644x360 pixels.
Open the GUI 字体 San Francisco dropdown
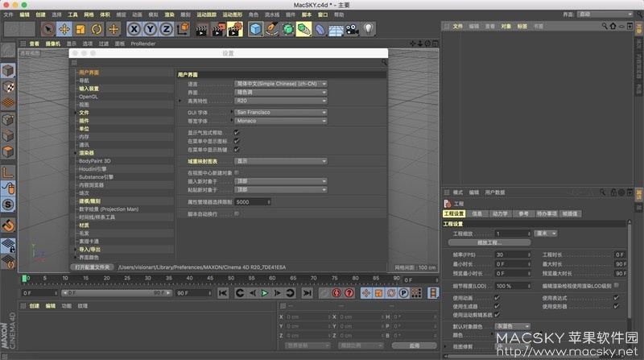281,112
